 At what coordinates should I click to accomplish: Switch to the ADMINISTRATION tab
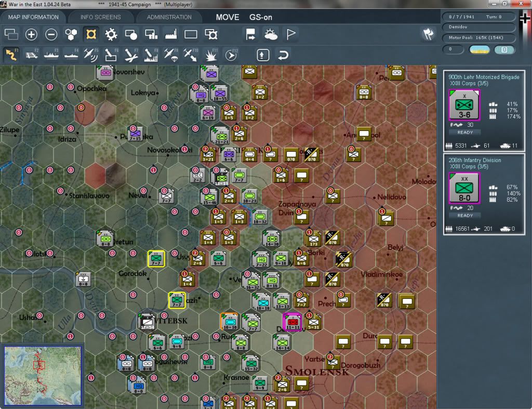(x=169, y=17)
